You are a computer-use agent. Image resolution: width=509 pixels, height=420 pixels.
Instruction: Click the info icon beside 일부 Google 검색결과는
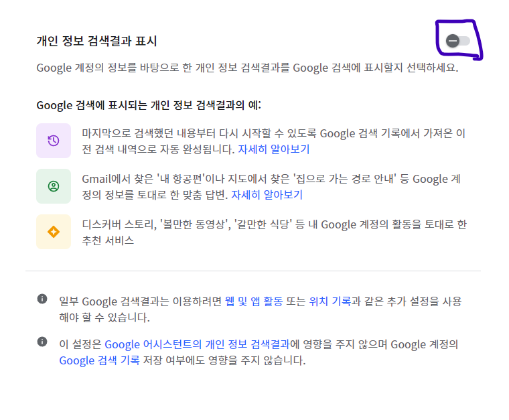click(42, 299)
